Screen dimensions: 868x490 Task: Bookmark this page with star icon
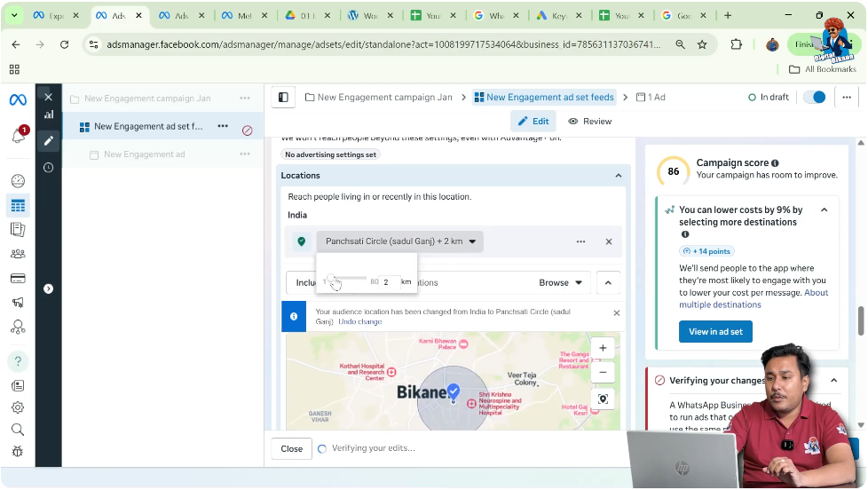point(702,45)
